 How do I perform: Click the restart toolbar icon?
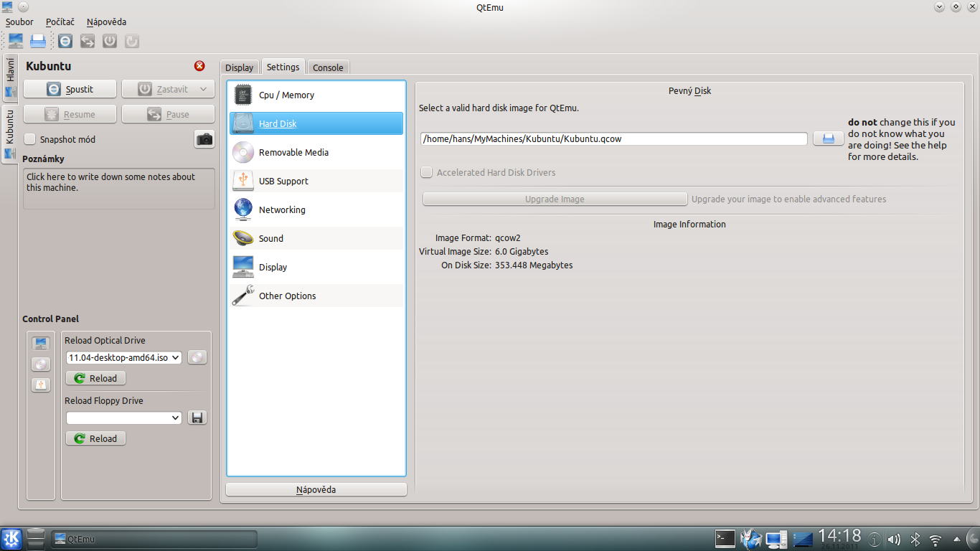132,41
